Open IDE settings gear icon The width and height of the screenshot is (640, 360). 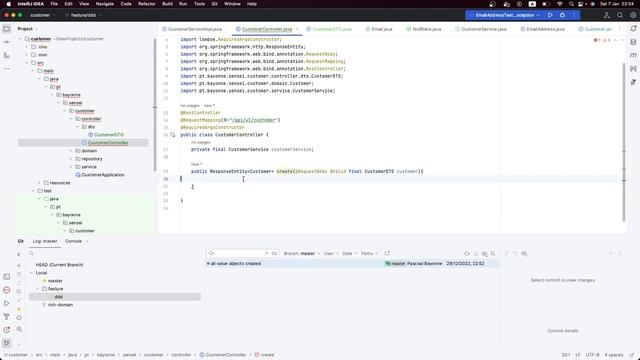point(633,15)
